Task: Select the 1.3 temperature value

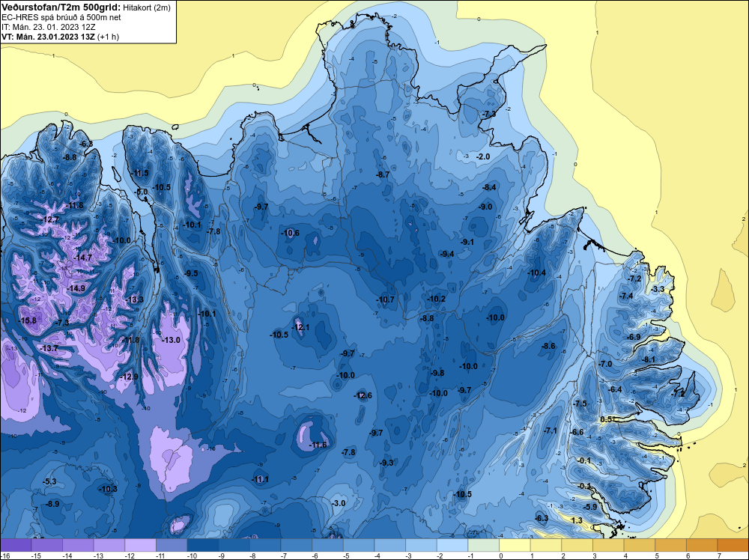Action: pyautogui.click(x=577, y=520)
